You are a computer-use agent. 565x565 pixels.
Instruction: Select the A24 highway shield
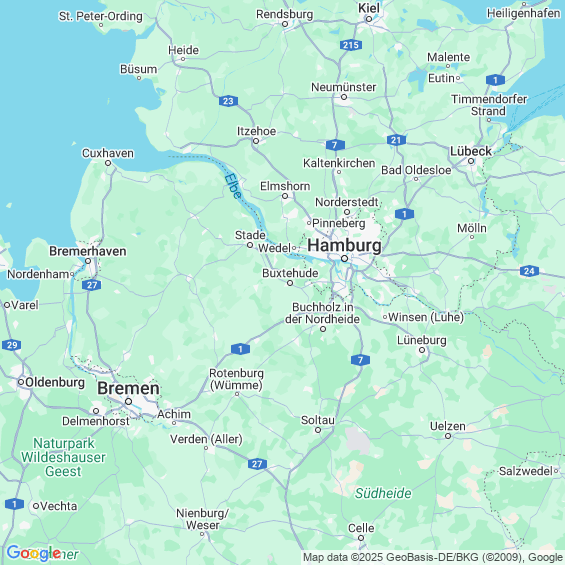(529, 271)
